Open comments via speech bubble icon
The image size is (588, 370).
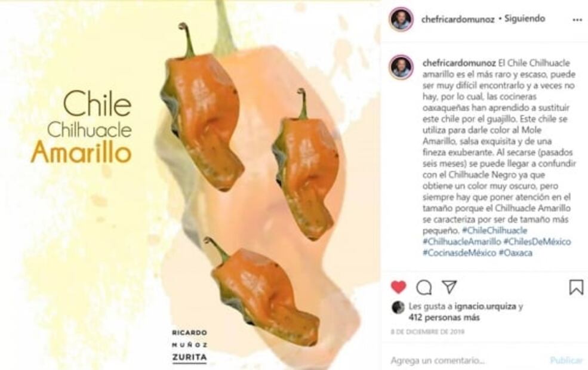click(x=424, y=288)
